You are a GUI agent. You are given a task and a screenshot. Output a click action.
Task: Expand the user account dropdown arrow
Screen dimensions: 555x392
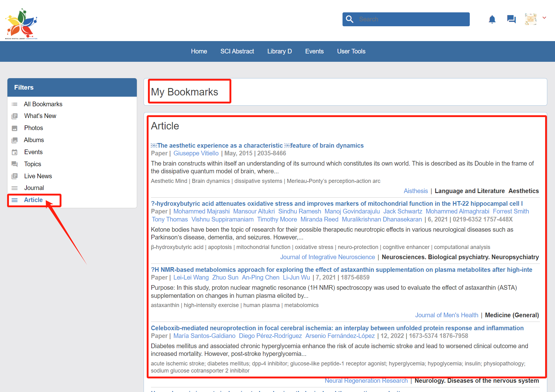click(544, 18)
